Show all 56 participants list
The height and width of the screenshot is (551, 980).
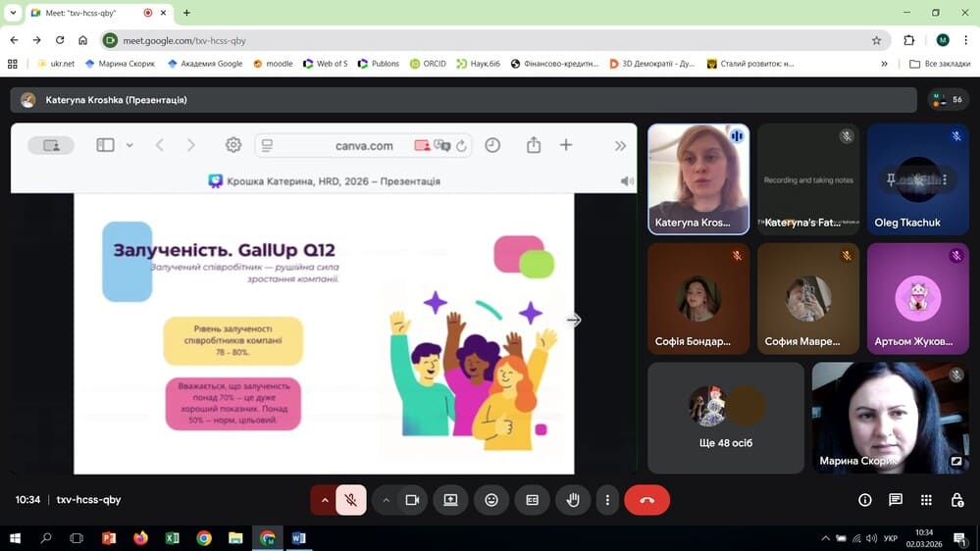click(x=947, y=100)
